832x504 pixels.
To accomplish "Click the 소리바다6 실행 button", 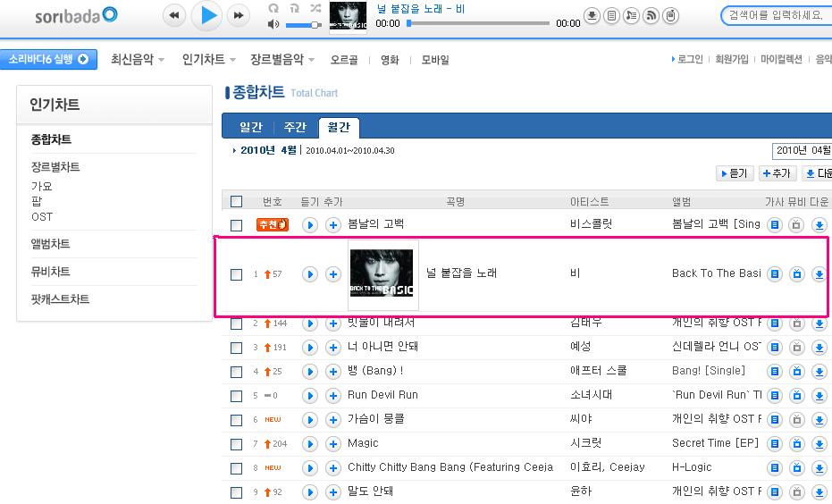I will pyautogui.click(x=48, y=59).
